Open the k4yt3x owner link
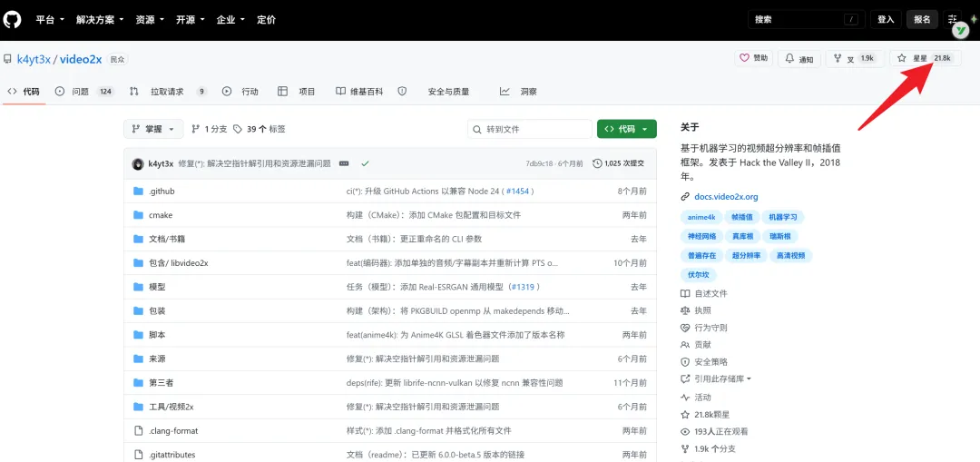 34,59
